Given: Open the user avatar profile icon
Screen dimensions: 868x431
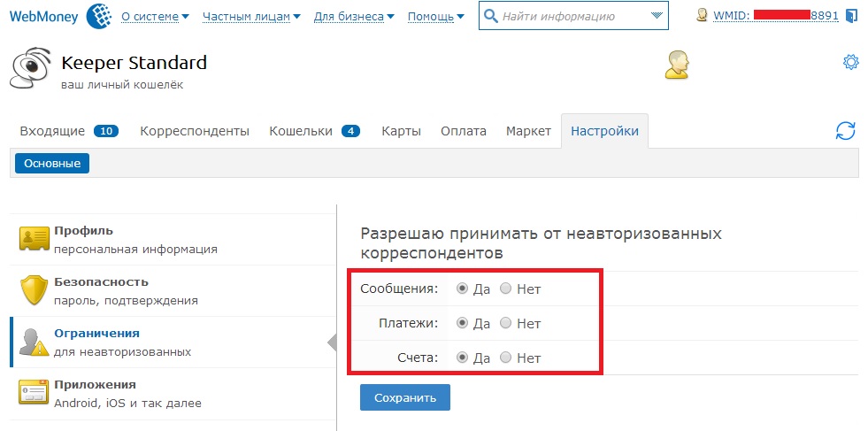Looking at the screenshot, I should click(677, 65).
